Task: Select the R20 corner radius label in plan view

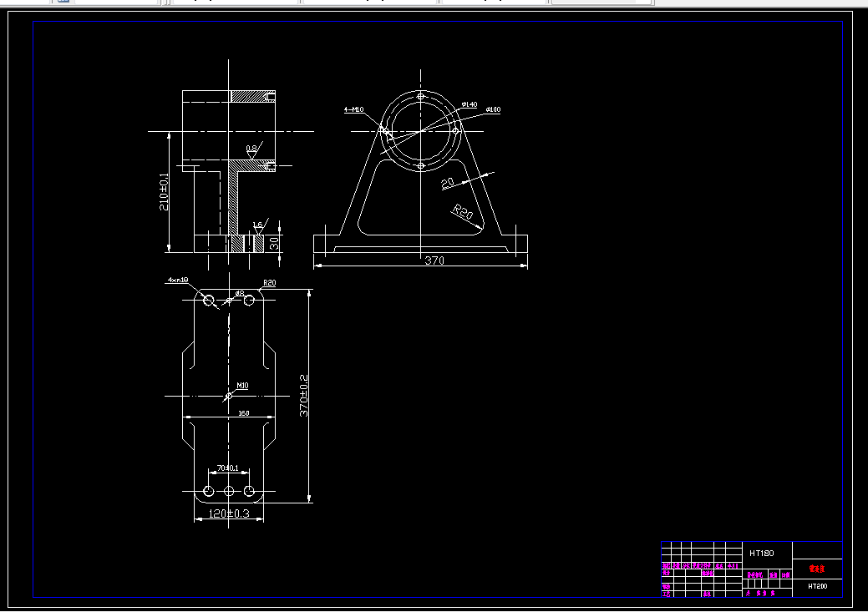Action: (x=270, y=283)
